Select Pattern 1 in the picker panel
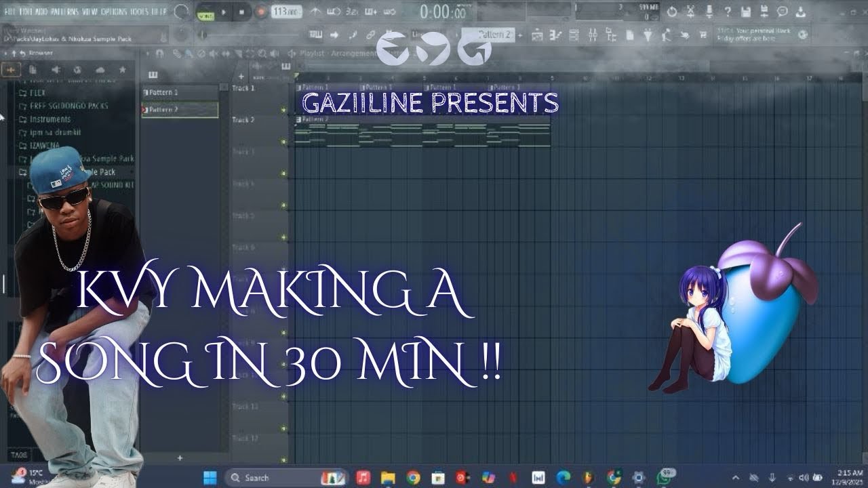The height and width of the screenshot is (488, 868). 180,93
